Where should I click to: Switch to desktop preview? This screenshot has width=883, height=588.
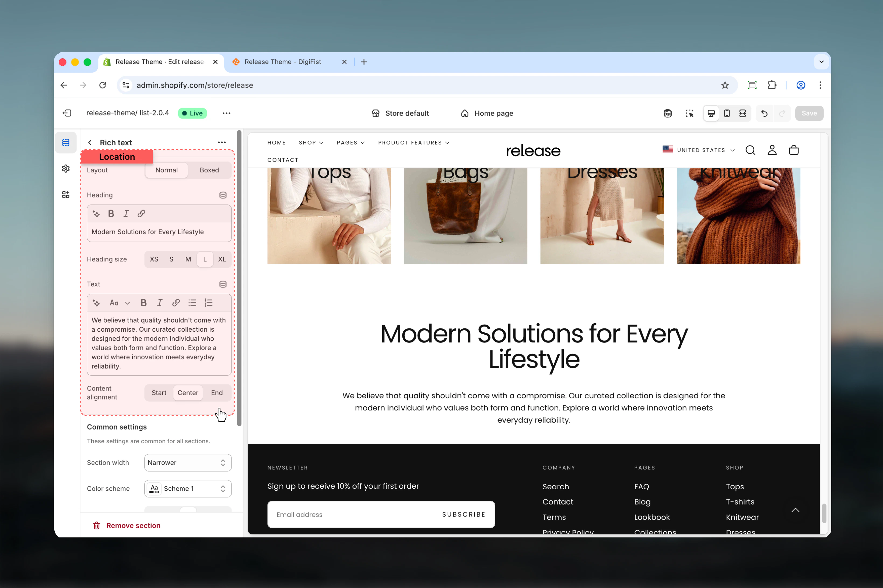[711, 113]
